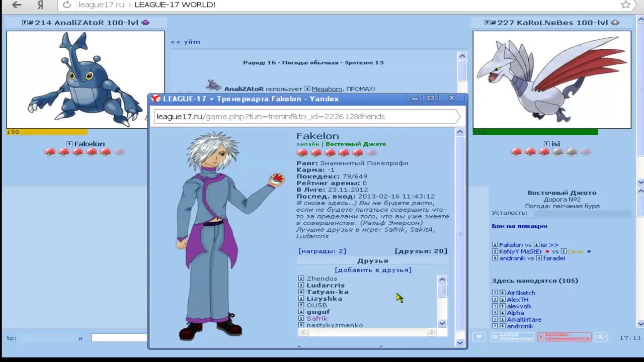Click the info icon beside isi

point(546,144)
